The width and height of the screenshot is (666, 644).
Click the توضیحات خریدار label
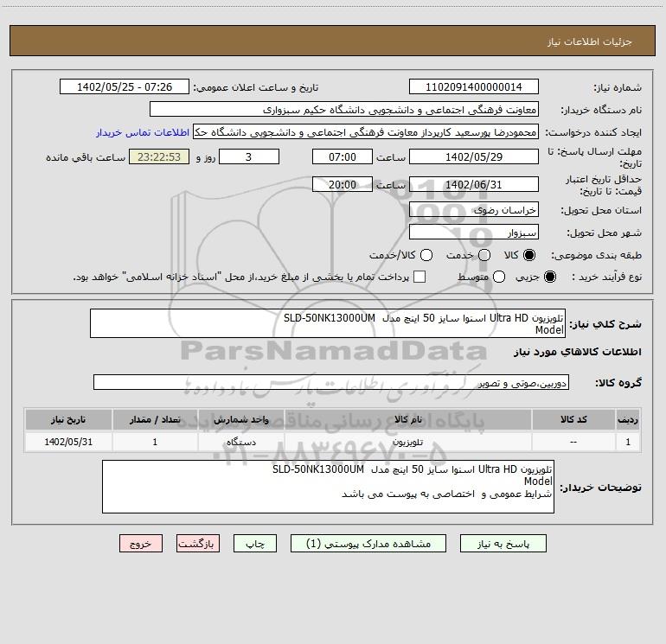coord(600,488)
